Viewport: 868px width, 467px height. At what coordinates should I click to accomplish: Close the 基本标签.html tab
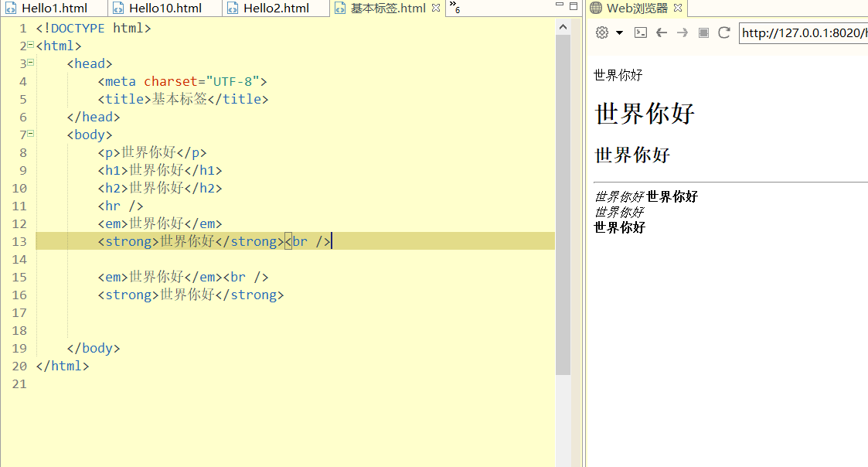pyautogui.click(x=436, y=8)
